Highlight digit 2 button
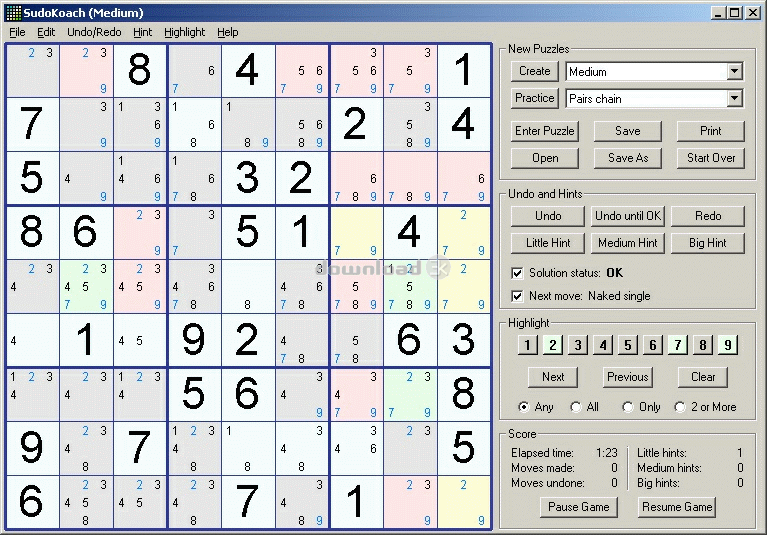The image size is (767, 535). pyautogui.click(x=553, y=345)
